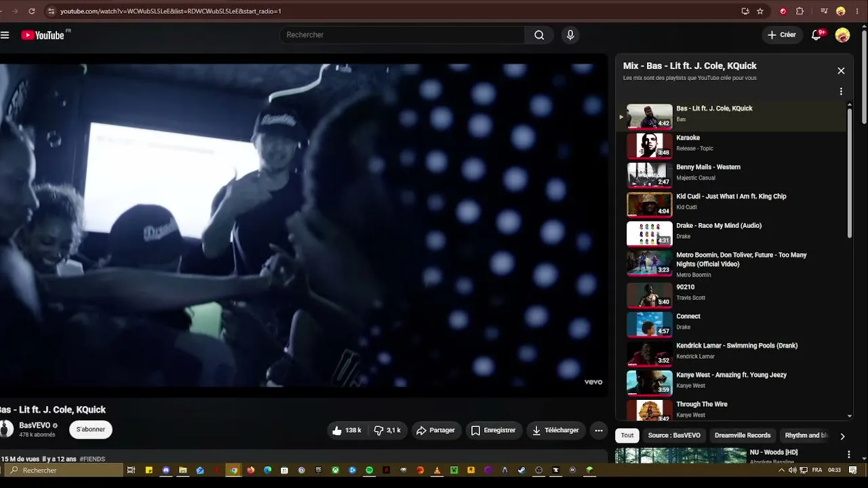Bookmark this page with the star icon
Screen dimensions: 868x488
(760, 11)
